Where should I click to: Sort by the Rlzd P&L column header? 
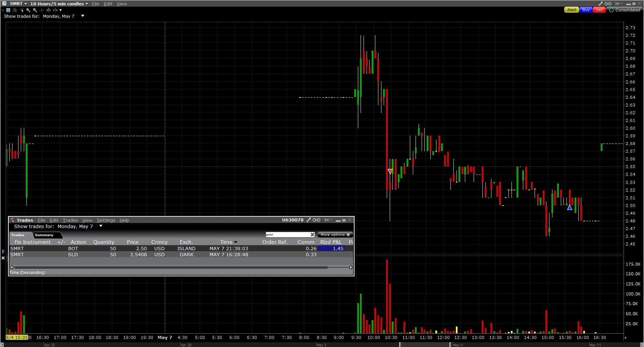[x=331, y=242]
